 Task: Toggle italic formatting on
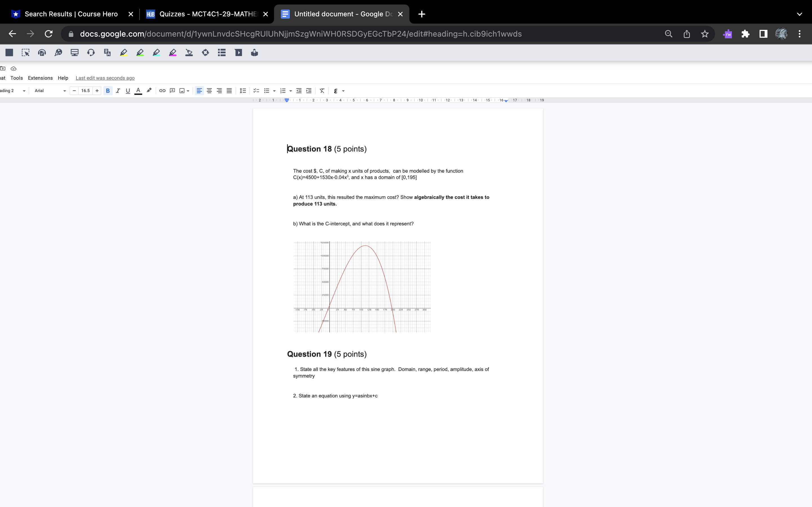[118, 90]
